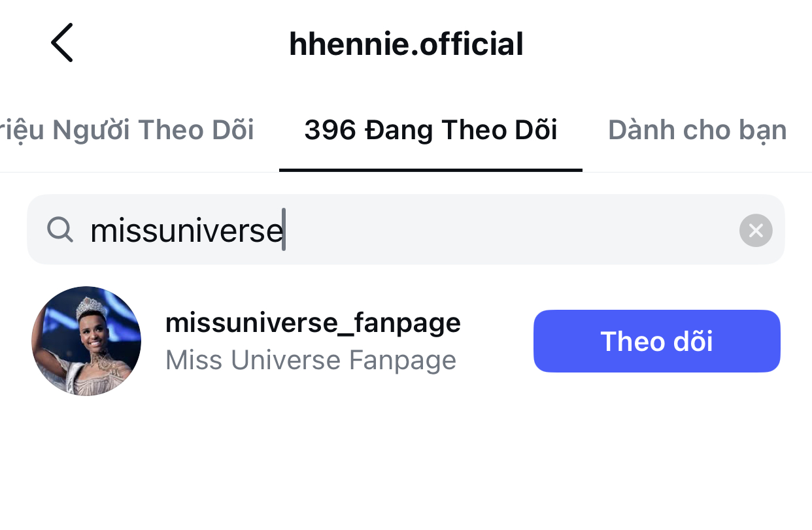Open the Dành cho bạn tab
Viewport: 812px width, 530px height.
pyautogui.click(x=697, y=130)
